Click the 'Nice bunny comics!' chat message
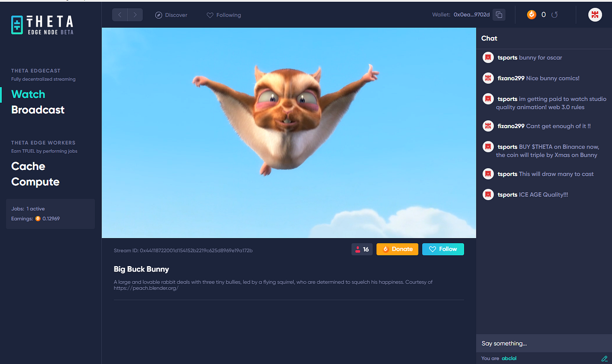Viewport: 612px width, 364px height. (x=553, y=78)
